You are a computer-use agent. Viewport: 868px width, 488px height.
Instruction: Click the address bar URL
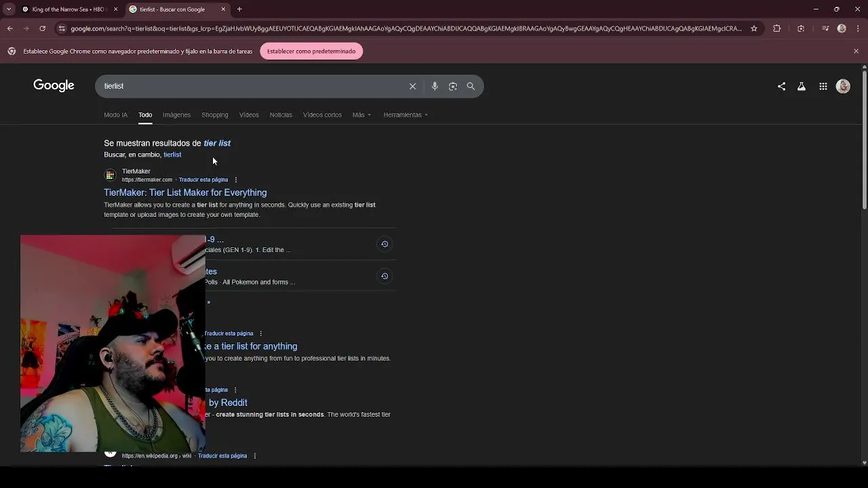(406, 28)
